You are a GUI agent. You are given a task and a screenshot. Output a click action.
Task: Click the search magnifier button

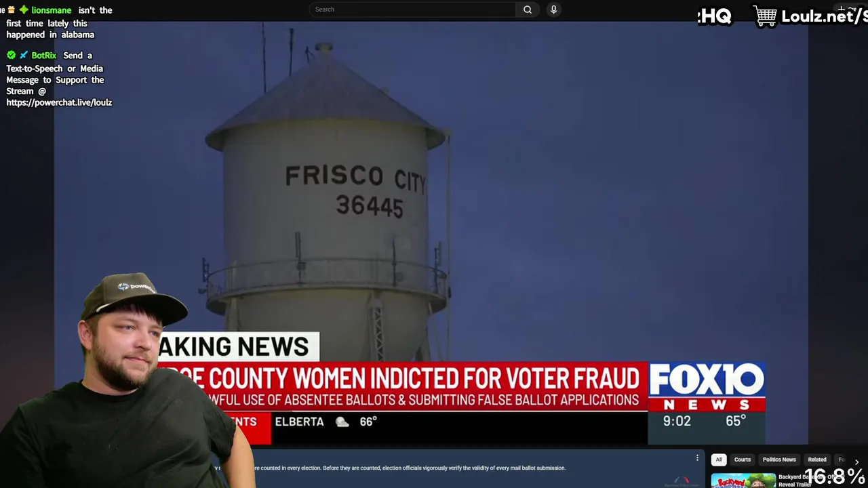pyautogui.click(x=527, y=9)
